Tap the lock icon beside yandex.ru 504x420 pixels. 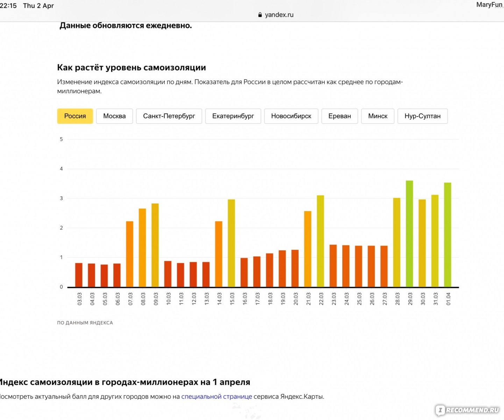[x=260, y=15]
